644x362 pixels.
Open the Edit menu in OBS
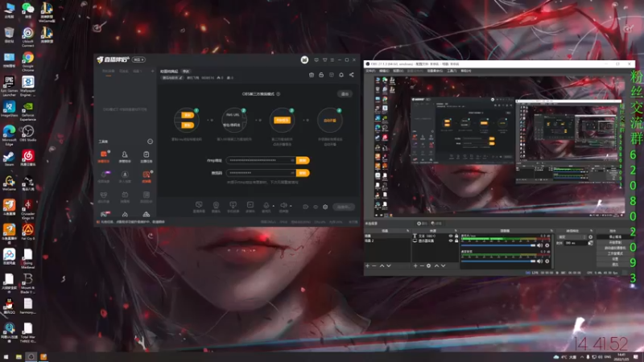pos(384,71)
